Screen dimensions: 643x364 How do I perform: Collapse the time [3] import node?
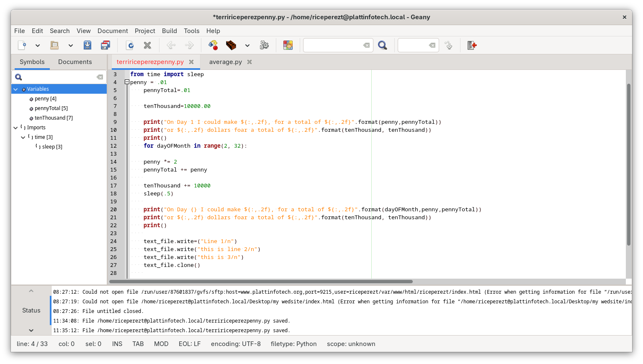click(23, 137)
